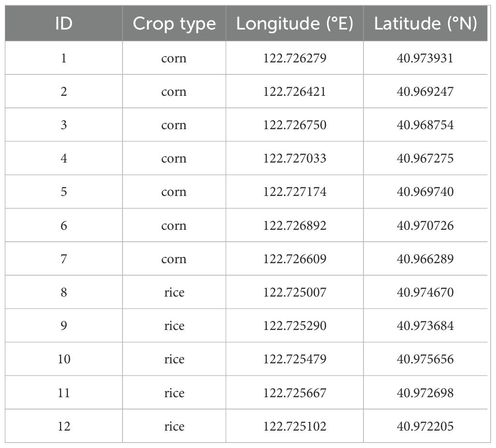
Task: Click ID cell number 2
Action: pos(63,91)
